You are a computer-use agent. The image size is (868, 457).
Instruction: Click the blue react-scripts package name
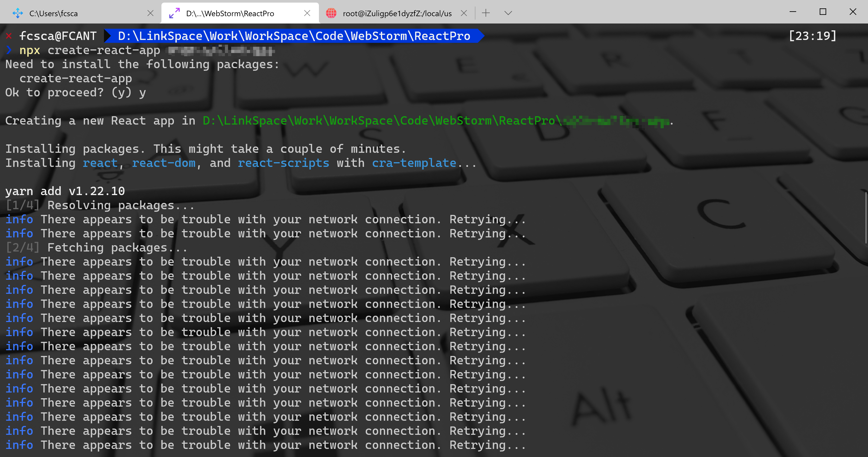coord(283,163)
